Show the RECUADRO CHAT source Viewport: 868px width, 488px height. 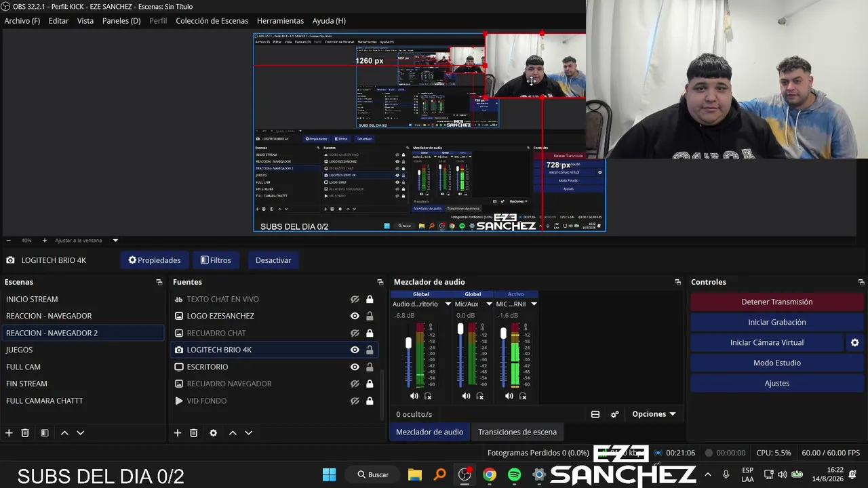click(x=355, y=333)
